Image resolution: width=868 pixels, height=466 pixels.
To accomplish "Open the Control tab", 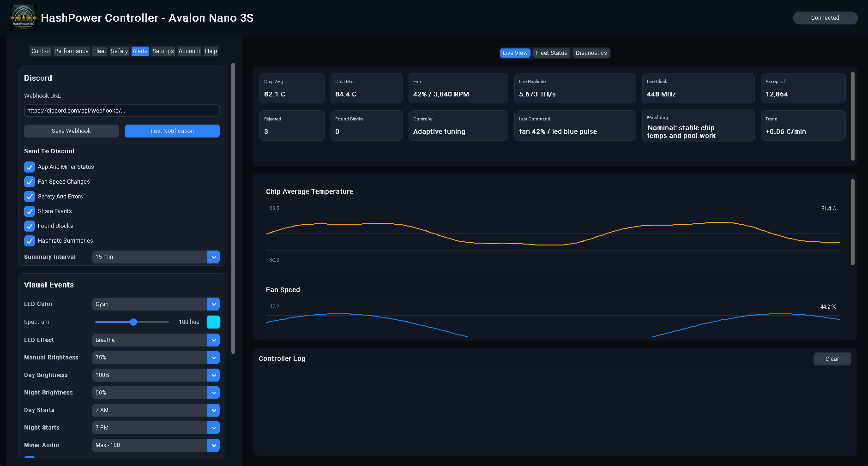I will (41, 51).
